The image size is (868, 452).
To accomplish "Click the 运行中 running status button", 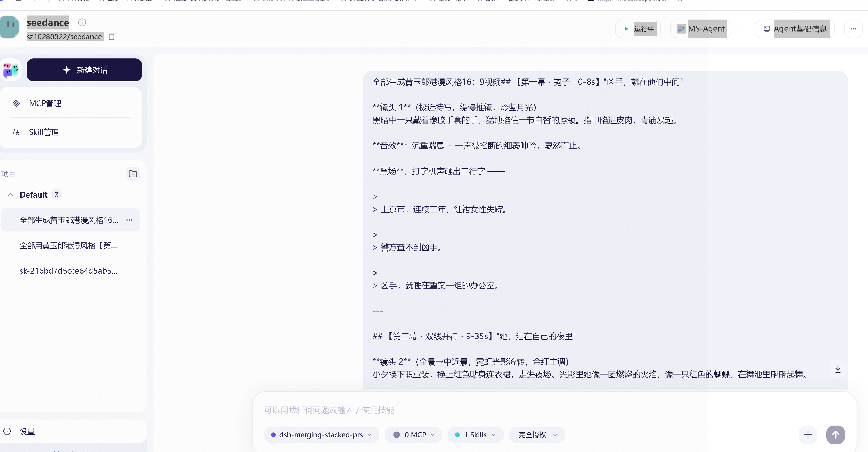I will click(x=638, y=29).
